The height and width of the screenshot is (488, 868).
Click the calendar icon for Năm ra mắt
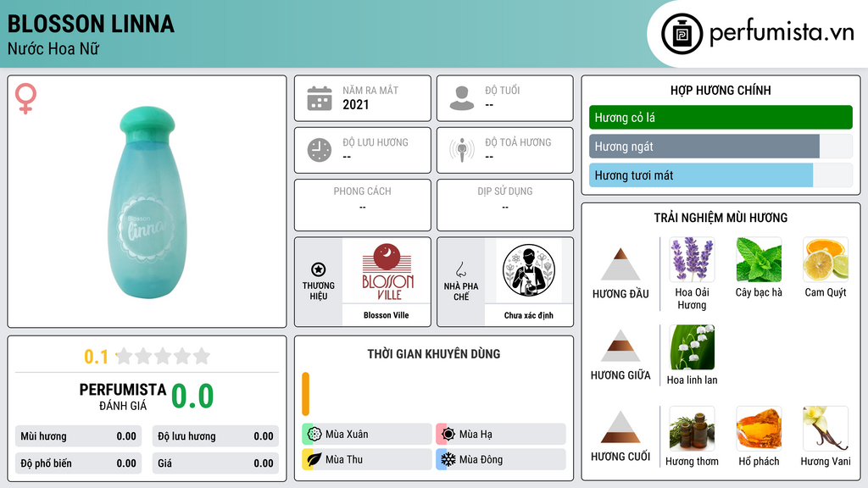320,98
